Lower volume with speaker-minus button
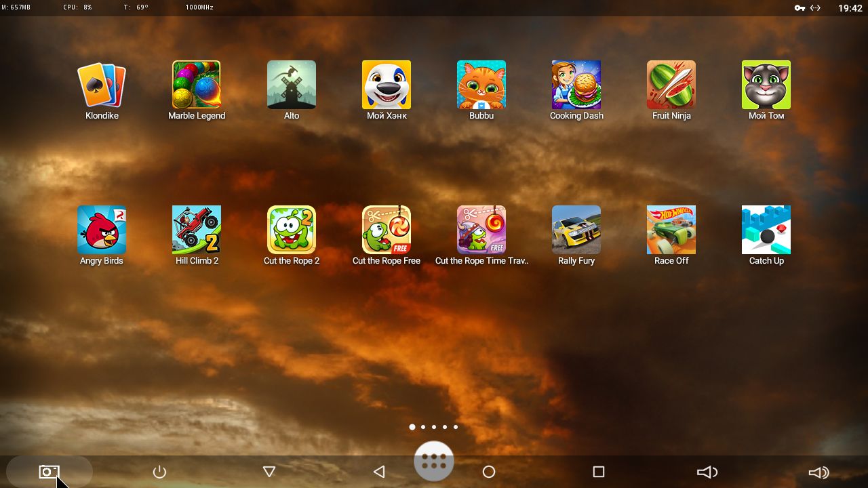The width and height of the screenshot is (868, 488). click(707, 472)
